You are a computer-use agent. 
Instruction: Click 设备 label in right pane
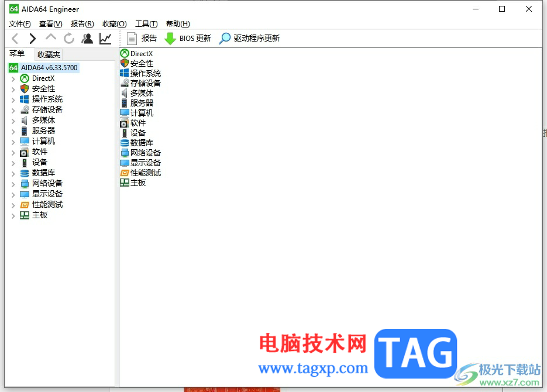click(138, 133)
